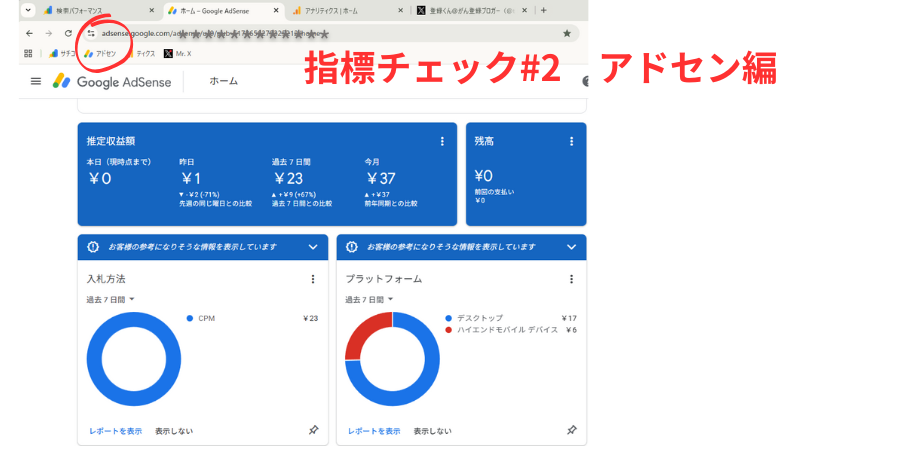Pin the プラットフォーム card

point(571,430)
